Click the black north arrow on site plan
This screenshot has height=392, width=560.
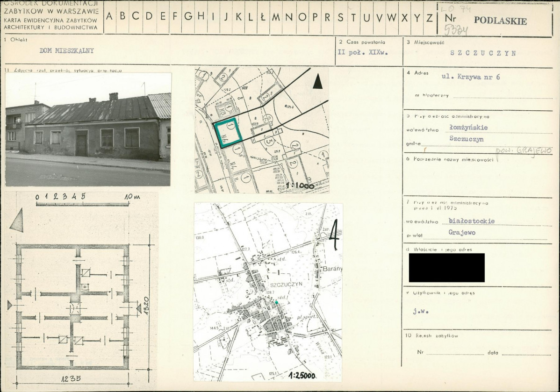pos(318,81)
